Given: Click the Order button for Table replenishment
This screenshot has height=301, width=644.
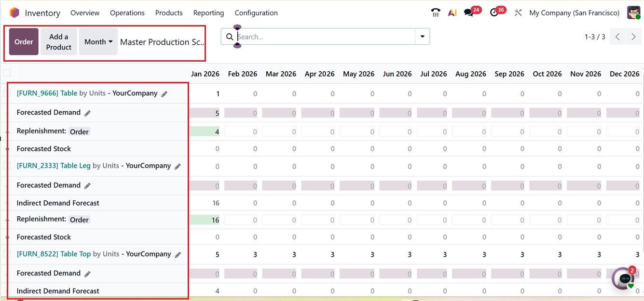Looking at the screenshot, I should click(x=79, y=131).
